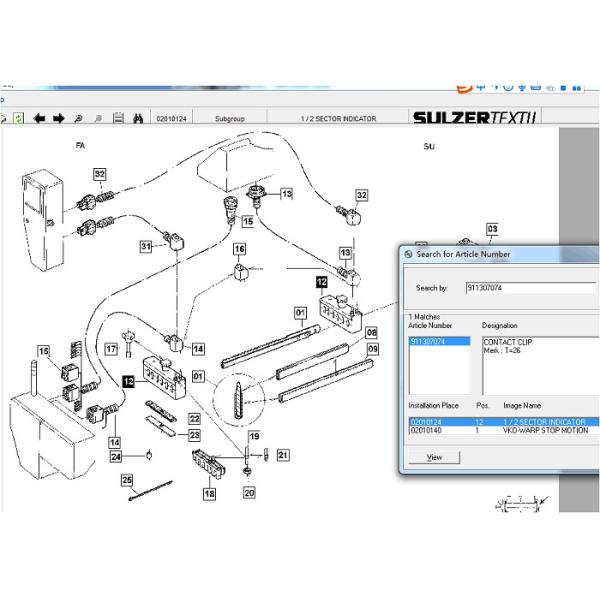Click part callout 25 in the diagram
Screen dimensions: 600x600
pos(127,481)
